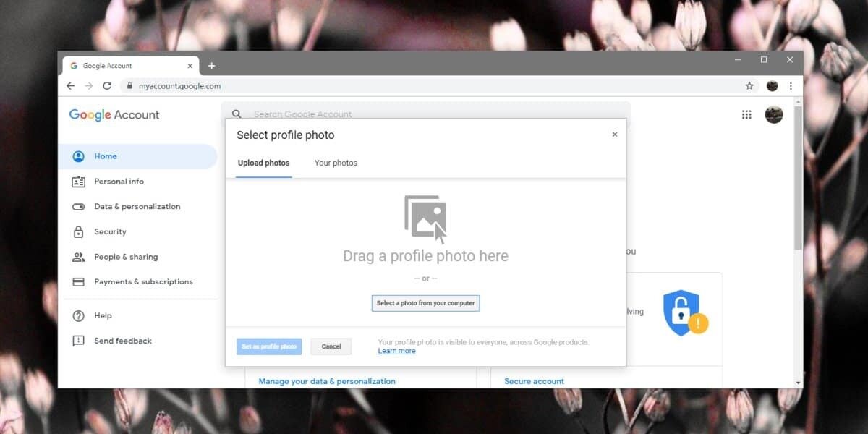Select the Home icon in the sidebar
The width and height of the screenshot is (868, 434).
78,156
